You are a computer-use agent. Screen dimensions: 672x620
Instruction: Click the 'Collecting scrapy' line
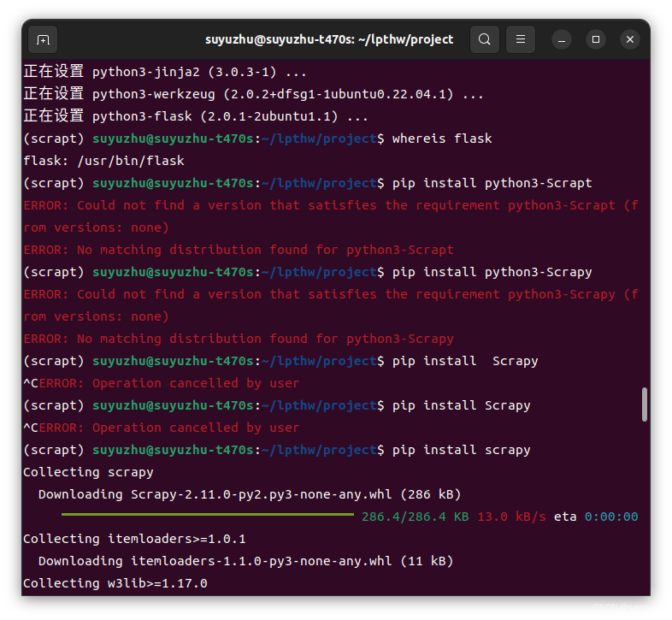click(x=88, y=472)
